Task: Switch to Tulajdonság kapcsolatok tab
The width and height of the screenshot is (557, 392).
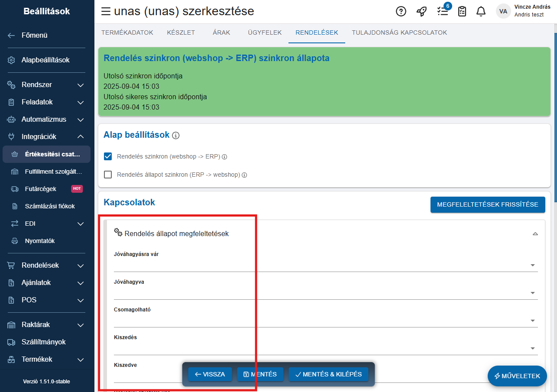Action: [399, 32]
